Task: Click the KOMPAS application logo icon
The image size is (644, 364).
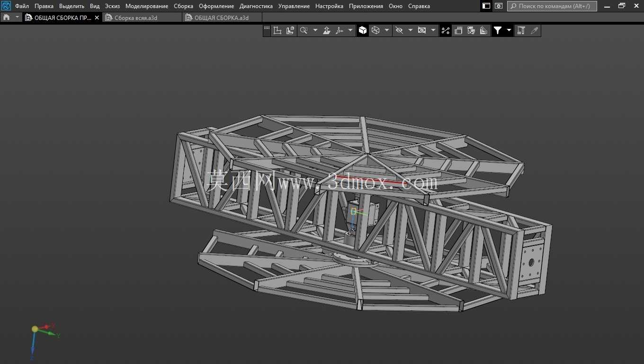Action: (x=6, y=6)
